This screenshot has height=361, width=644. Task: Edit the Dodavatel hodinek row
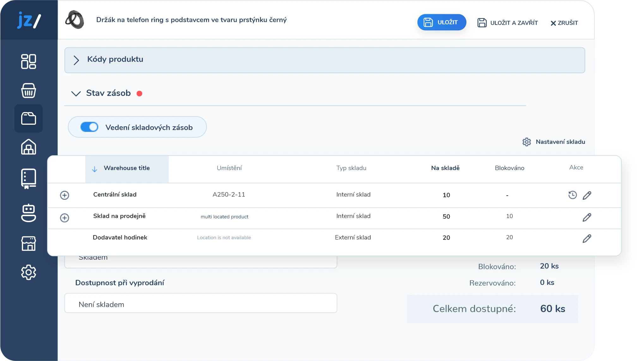[x=587, y=239]
